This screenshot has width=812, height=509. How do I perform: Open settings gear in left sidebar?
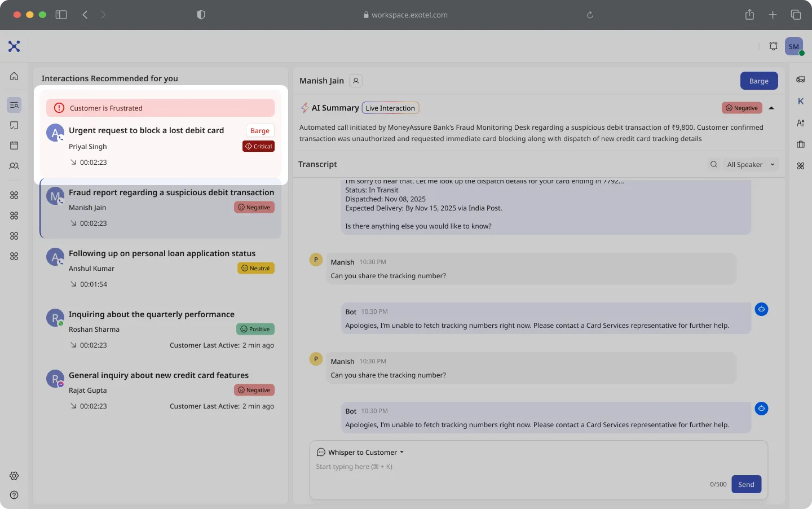pos(14,476)
